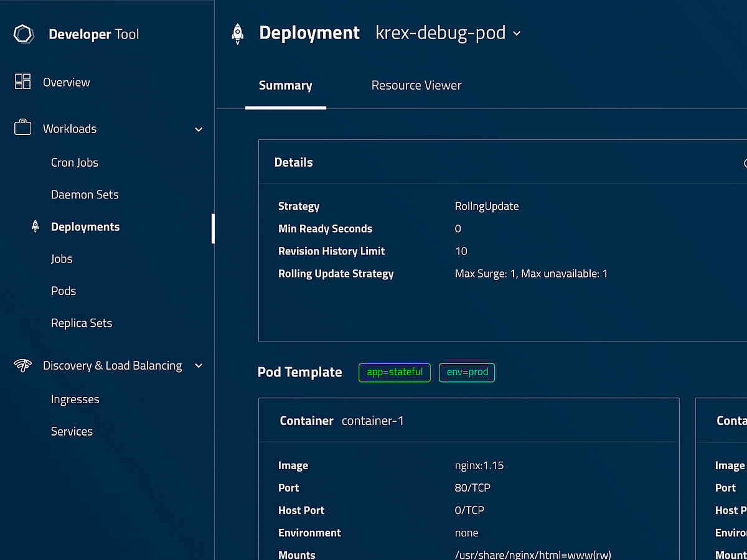Click the Discovery & Load Balancing antenna icon
The height and width of the screenshot is (560, 747).
point(23,366)
